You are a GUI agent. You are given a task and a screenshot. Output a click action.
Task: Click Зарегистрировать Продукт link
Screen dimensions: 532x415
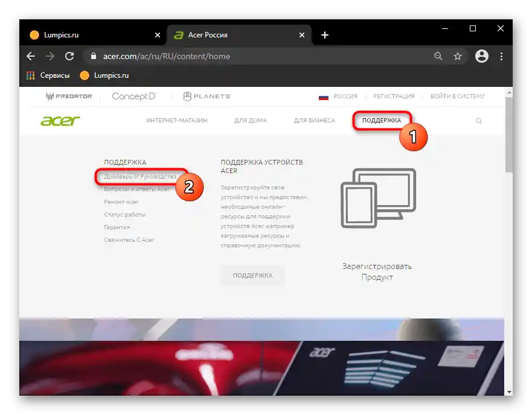(x=377, y=271)
